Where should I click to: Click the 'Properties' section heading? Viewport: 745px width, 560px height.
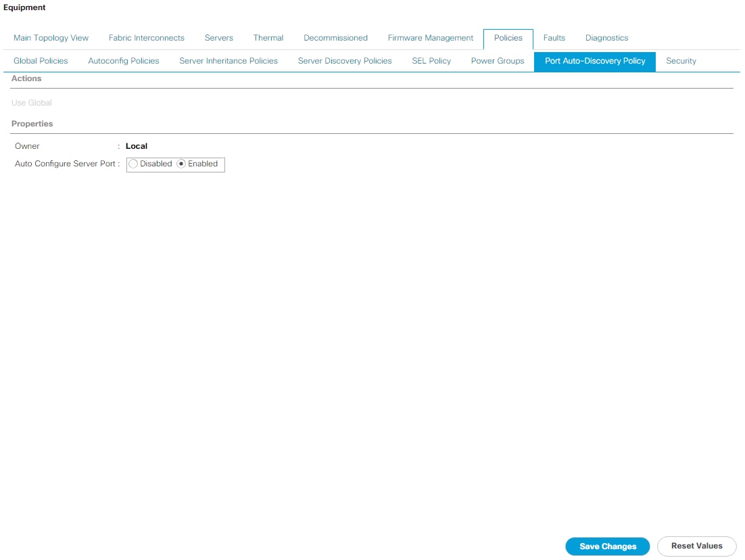click(32, 124)
